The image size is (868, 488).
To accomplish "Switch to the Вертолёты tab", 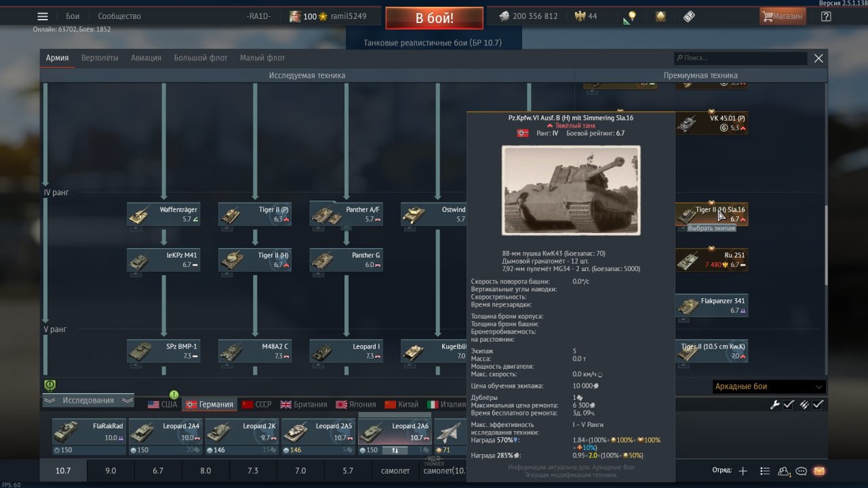I will (x=100, y=58).
